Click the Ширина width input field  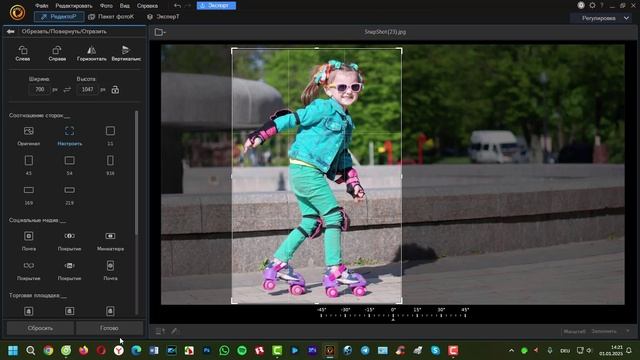40,89
